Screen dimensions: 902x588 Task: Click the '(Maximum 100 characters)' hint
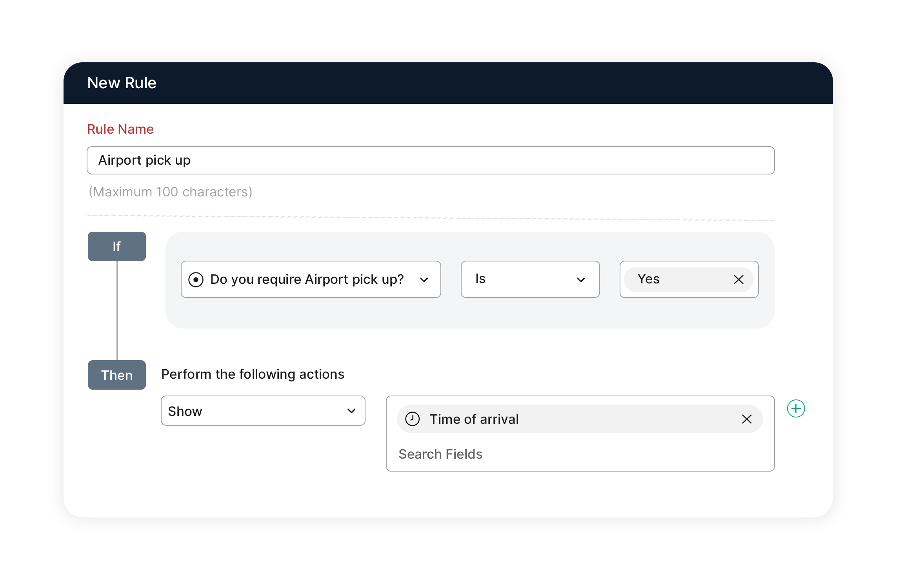[x=171, y=192]
